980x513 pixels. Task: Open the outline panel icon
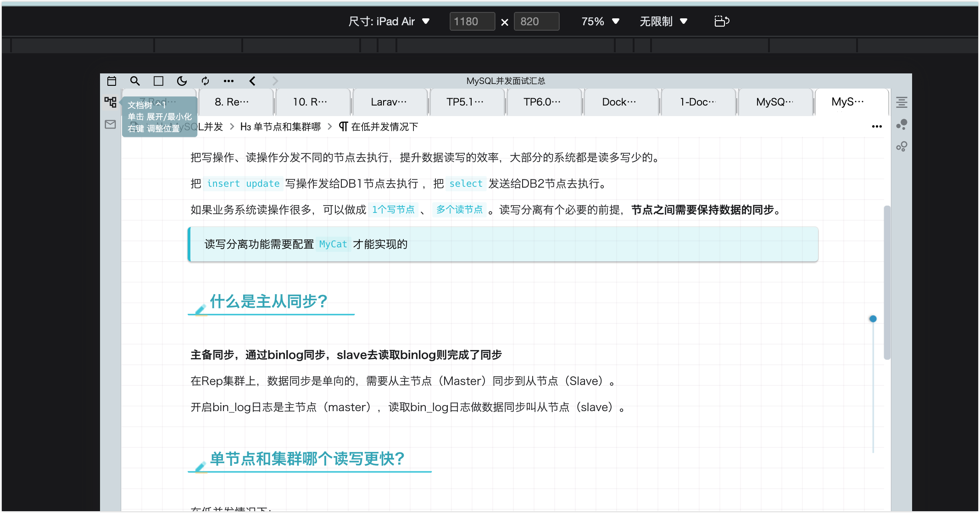(x=902, y=102)
